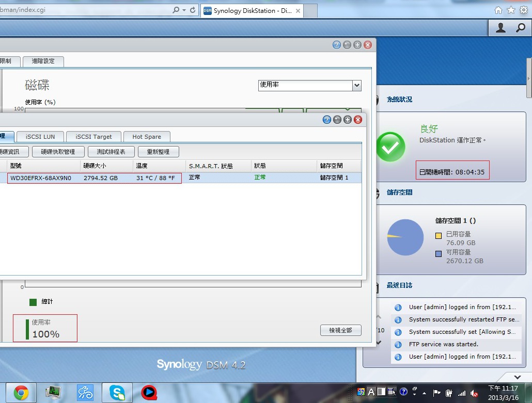Image resolution: width=532 pixels, height=403 pixels.
Task: Open the DSM search magnifier icon
Action: [x=520, y=28]
